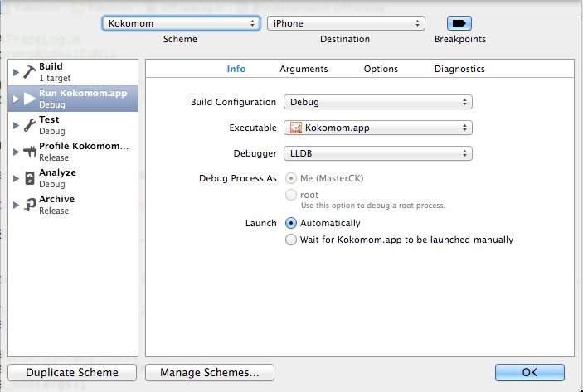Click the Profile instrument icon

29,152
